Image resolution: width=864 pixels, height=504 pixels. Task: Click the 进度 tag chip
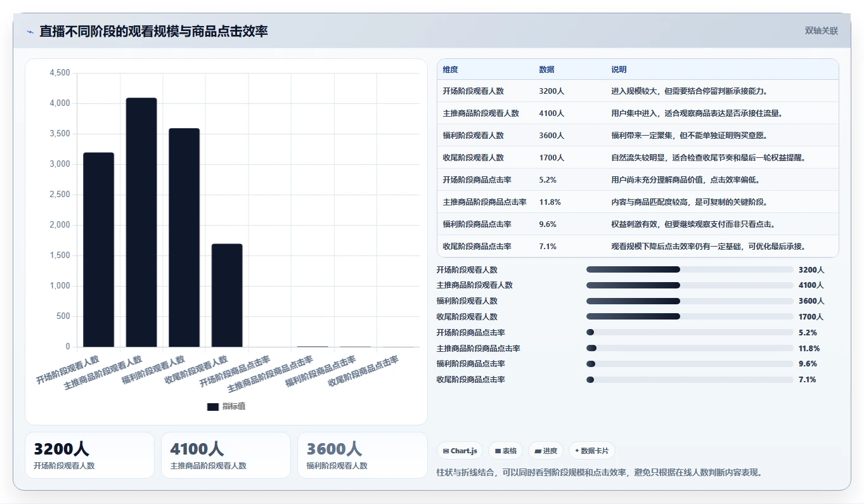(x=546, y=451)
